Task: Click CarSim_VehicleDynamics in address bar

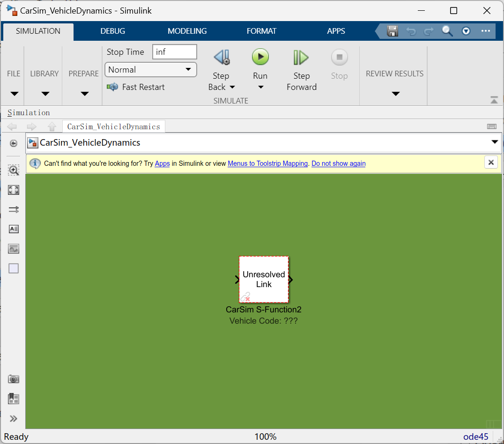Action: click(x=90, y=143)
